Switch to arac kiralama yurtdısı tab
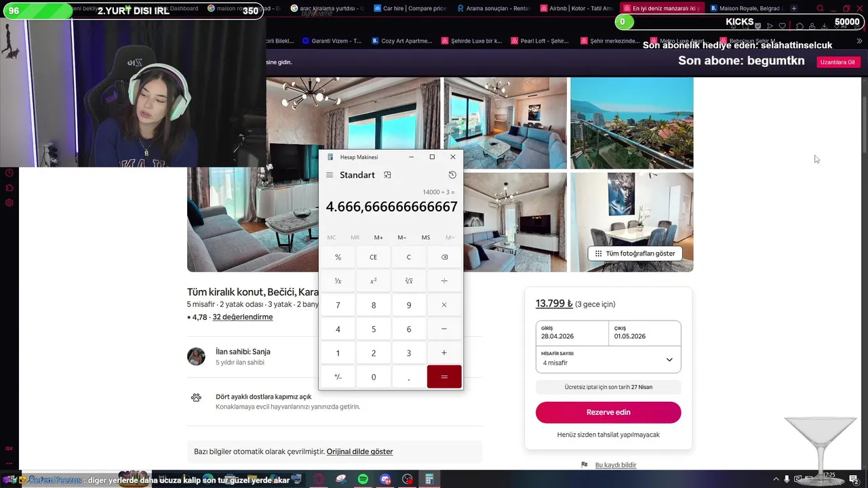This screenshot has height=488, width=868. coord(328,8)
